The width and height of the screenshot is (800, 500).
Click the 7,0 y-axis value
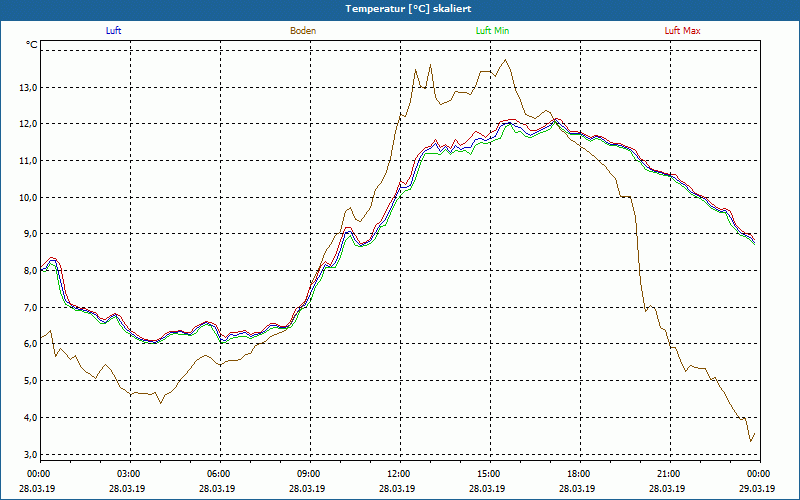[x=31, y=308]
